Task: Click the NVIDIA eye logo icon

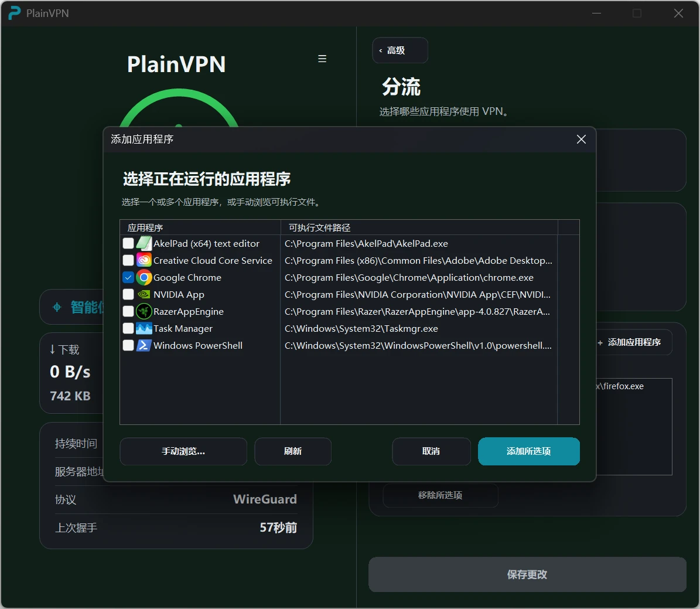Action: tap(144, 294)
